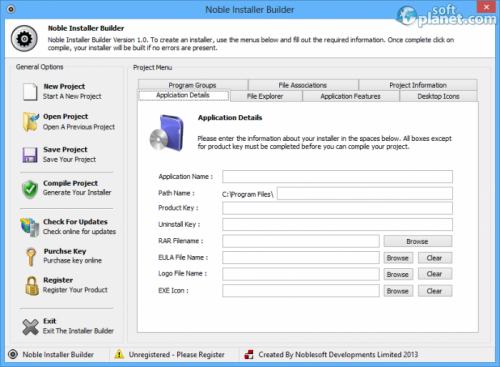Viewport: 500px width, 367px height.
Task: Focus the Application Name input field
Action: (x=337, y=177)
